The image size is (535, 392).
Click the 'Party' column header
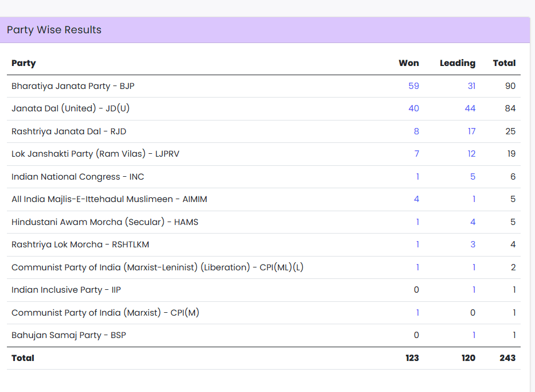pos(24,63)
